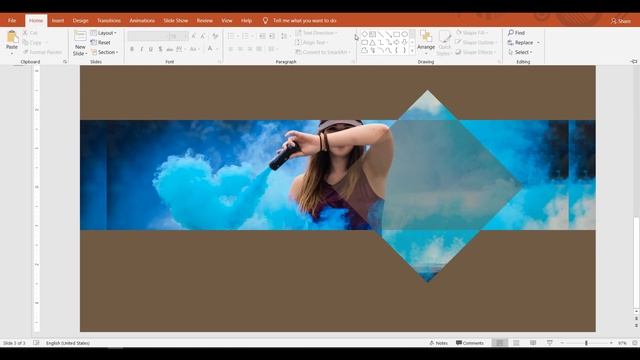
Task: Select the text box shape in the gallery
Action: (x=372, y=34)
